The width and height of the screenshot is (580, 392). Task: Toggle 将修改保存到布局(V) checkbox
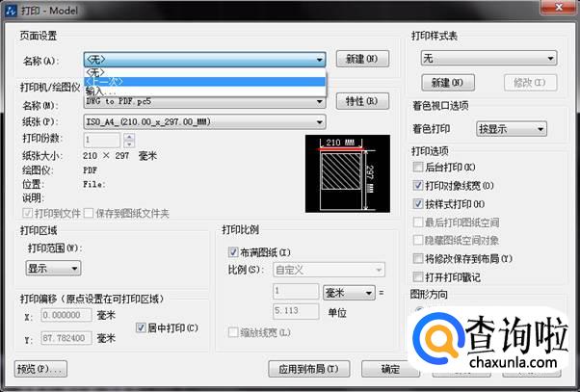418,258
